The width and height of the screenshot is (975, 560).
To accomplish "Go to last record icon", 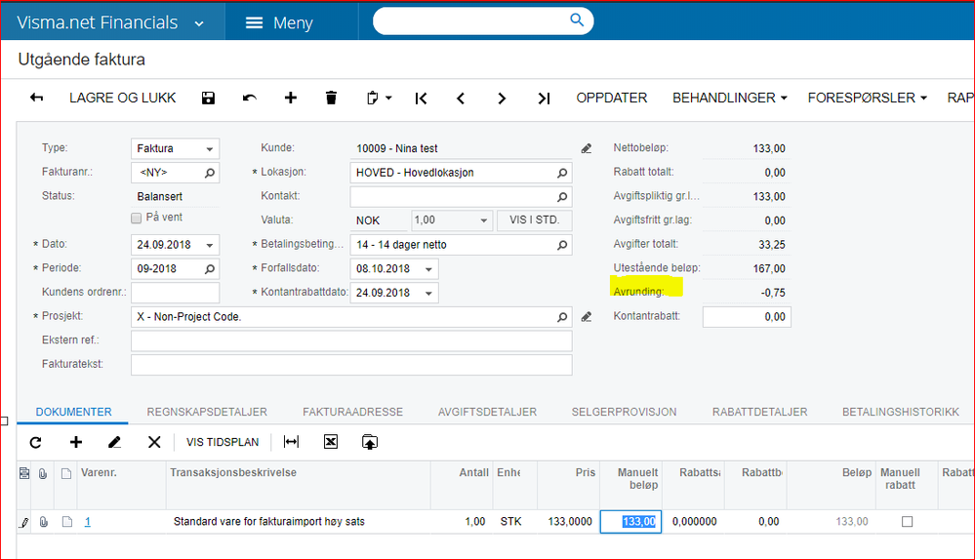I will click(544, 99).
